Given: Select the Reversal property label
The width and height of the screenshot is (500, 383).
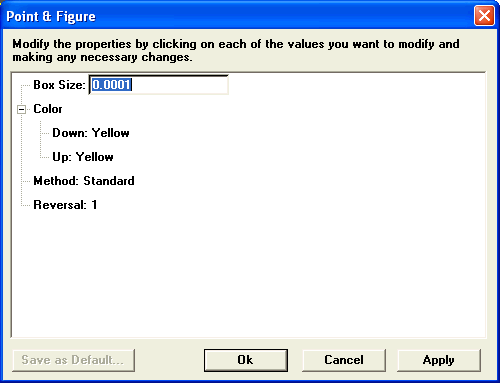Looking at the screenshot, I should point(60,205).
